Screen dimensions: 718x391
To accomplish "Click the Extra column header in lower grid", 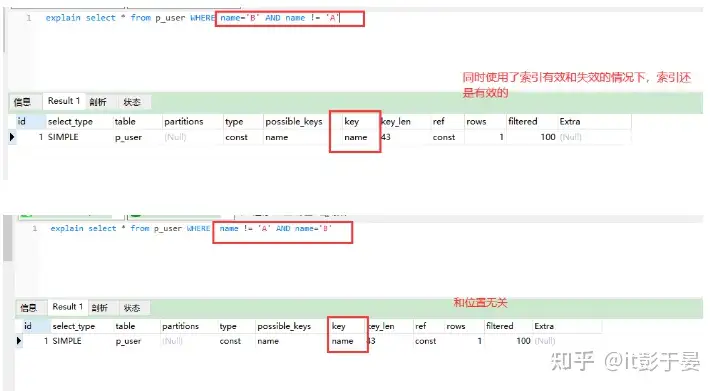I will (567, 326).
